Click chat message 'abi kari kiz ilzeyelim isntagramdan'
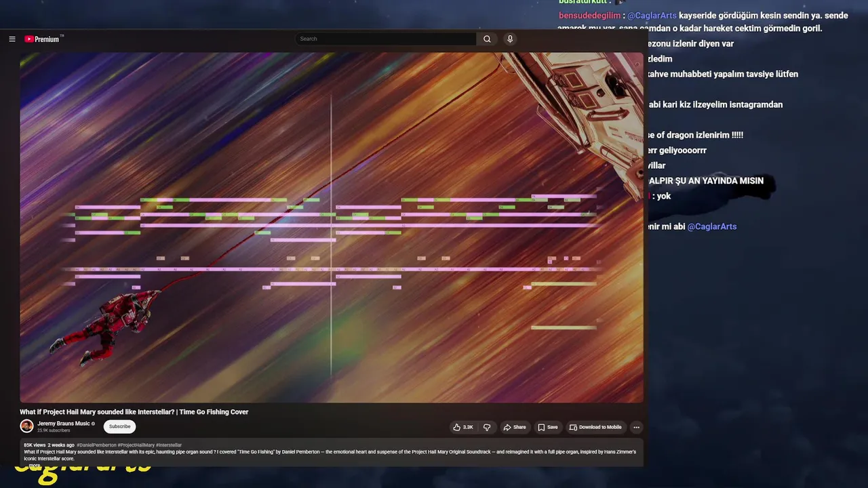This screenshot has height=488, width=868. 715,104
